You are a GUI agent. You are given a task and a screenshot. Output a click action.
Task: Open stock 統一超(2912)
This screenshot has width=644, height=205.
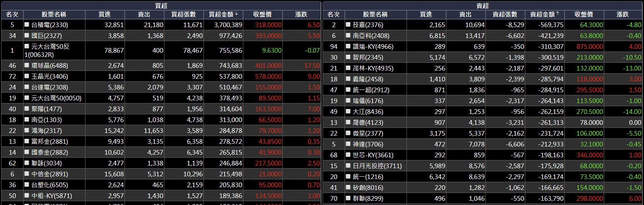(371, 90)
